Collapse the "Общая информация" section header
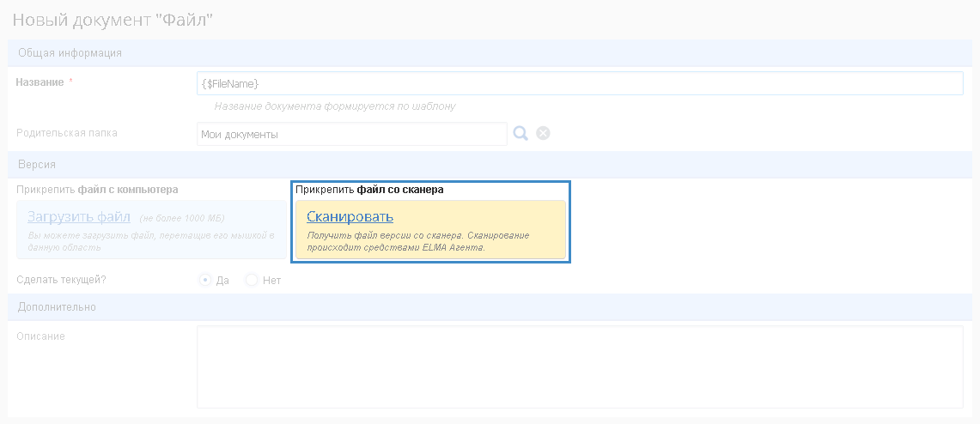Image resolution: width=980 pixels, height=424 pixels. 70,52
